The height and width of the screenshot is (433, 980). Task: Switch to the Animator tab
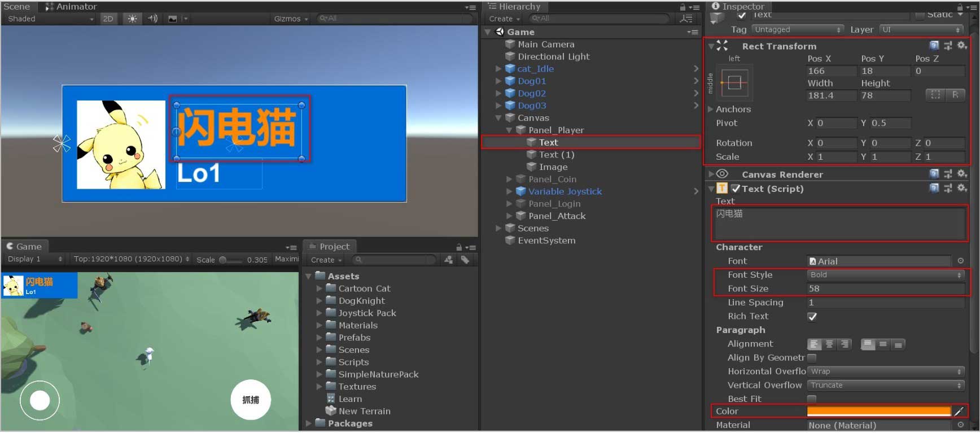[x=71, y=7]
